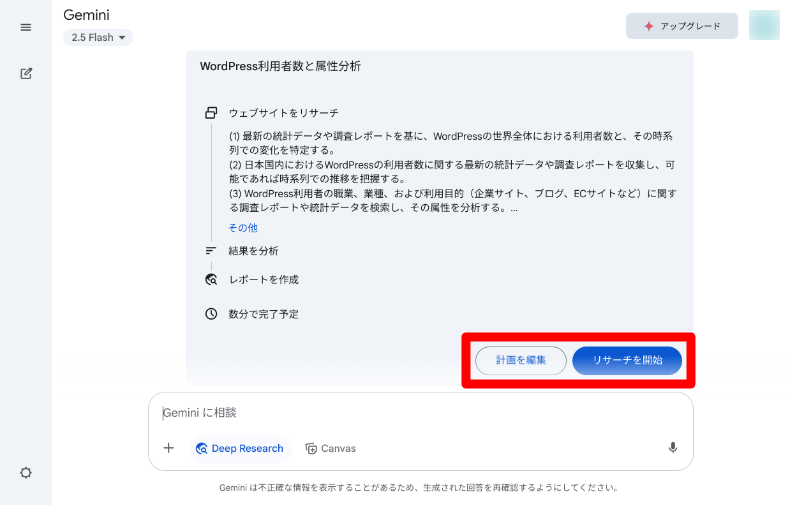Click the ウェブサイトをリサーチ step icon

211,113
